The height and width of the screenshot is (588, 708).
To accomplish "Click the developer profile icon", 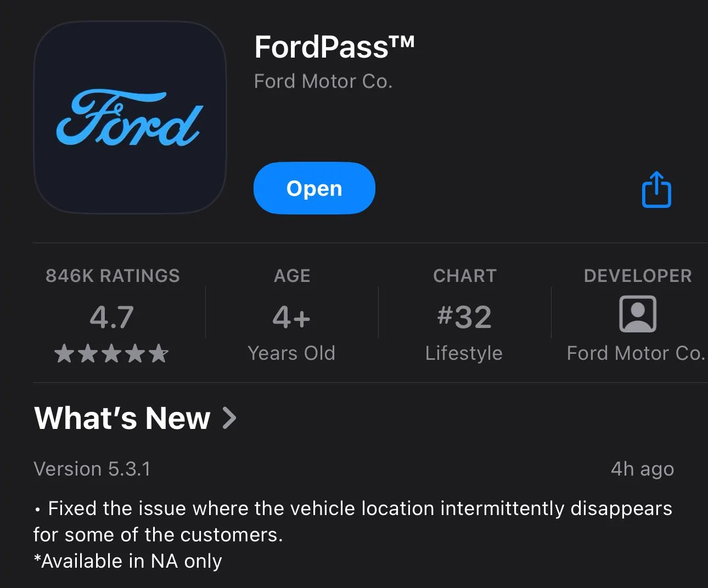I will click(637, 314).
